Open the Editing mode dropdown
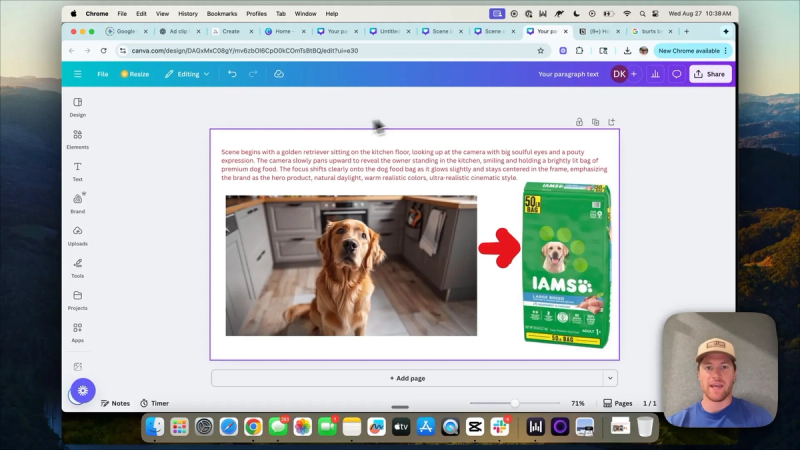Image resolution: width=800 pixels, height=450 pixels. pyautogui.click(x=187, y=74)
